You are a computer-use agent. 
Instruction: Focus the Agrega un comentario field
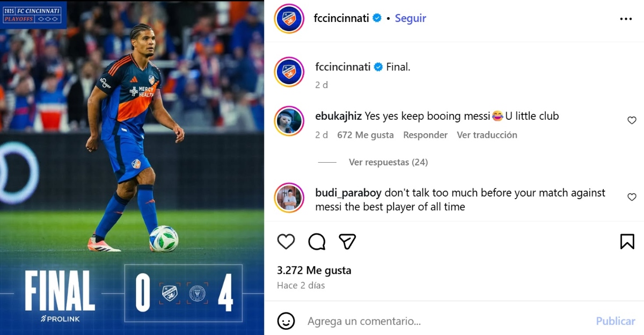click(x=445, y=321)
